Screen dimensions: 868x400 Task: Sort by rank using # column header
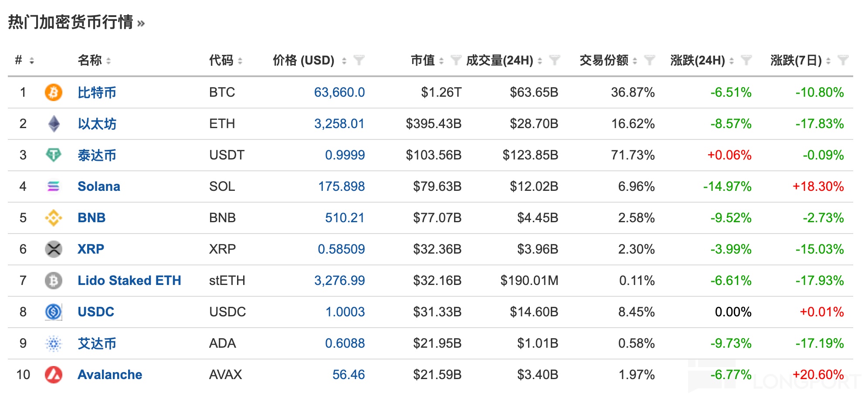(x=19, y=60)
